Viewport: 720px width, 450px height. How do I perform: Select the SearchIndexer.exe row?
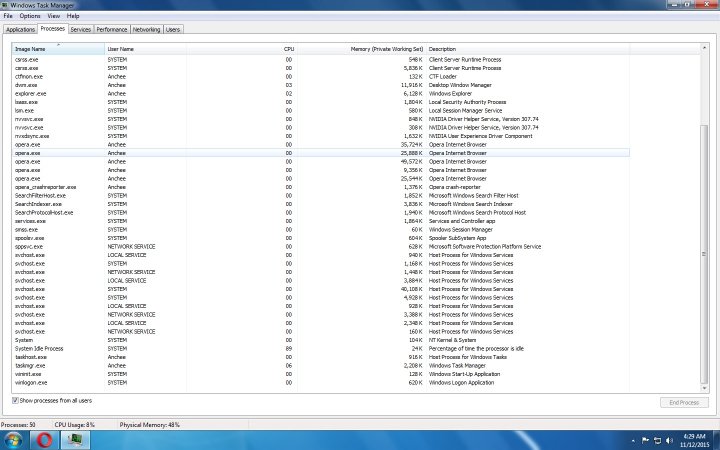pyautogui.click(x=321, y=204)
